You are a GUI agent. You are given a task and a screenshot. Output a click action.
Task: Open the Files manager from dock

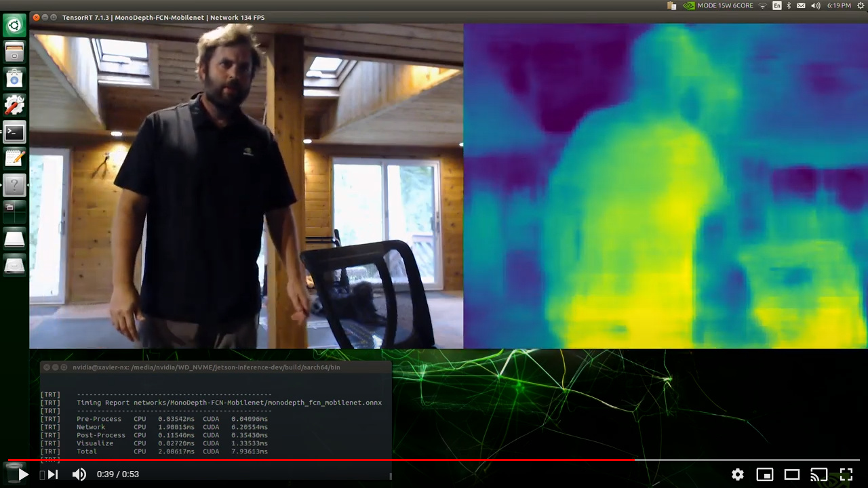pyautogui.click(x=14, y=52)
